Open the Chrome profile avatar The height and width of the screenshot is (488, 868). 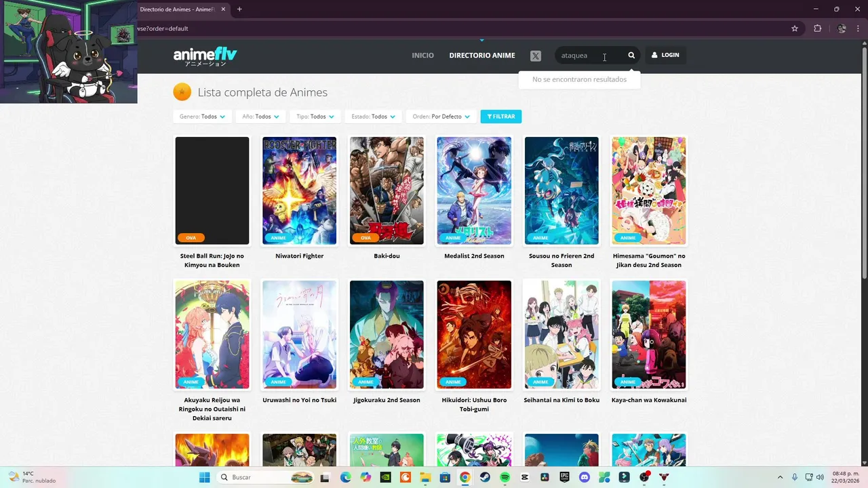pos(842,28)
